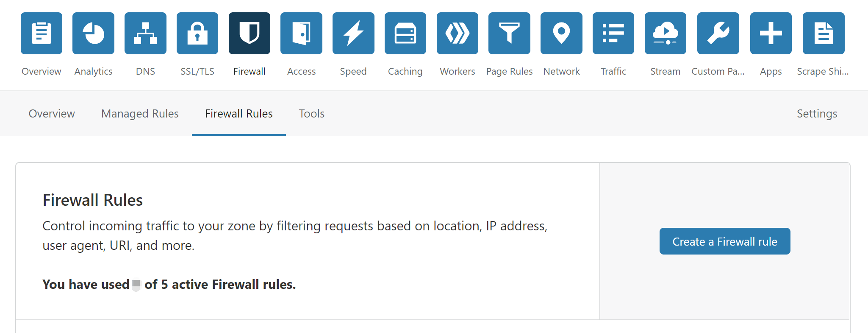Click the Firewall Rules heading

(x=93, y=200)
